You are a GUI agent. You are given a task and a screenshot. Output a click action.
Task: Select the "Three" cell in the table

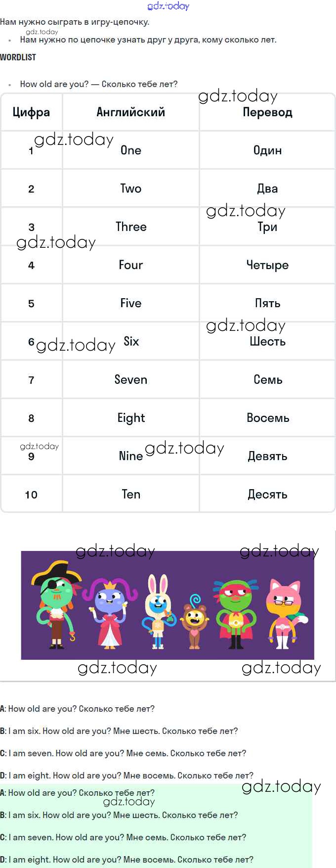(x=131, y=227)
